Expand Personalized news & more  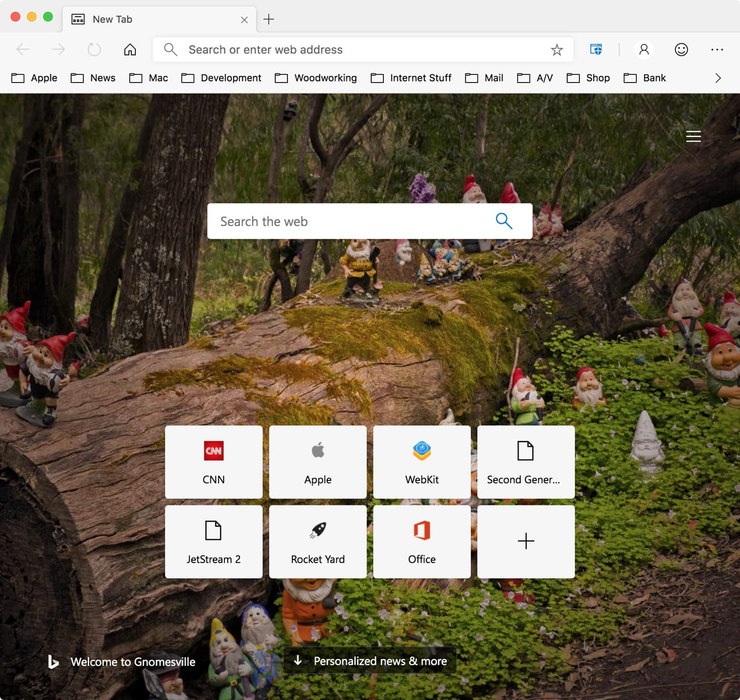370,661
